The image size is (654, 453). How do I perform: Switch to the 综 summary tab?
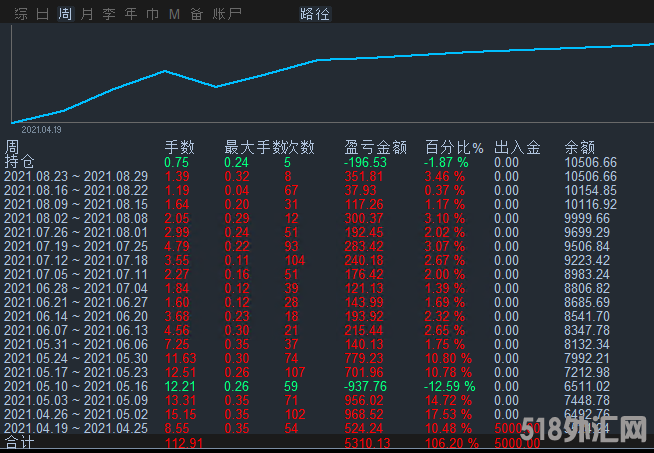(20, 14)
